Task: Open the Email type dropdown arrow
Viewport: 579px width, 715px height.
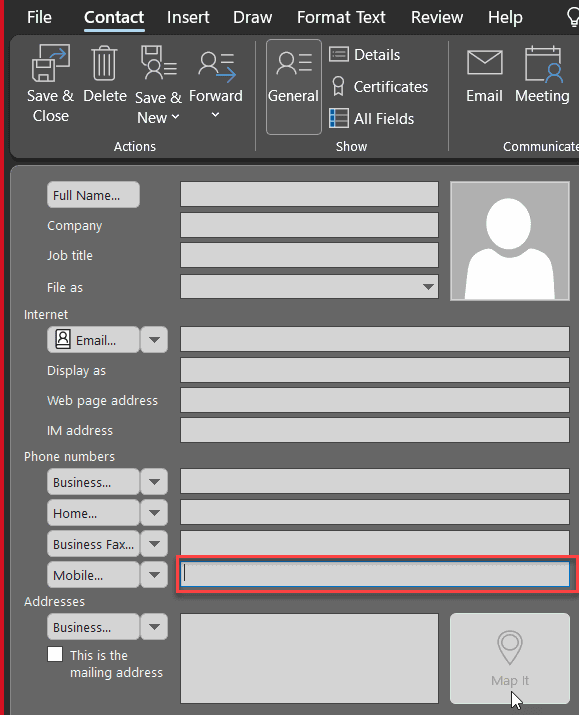Action: click(x=154, y=340)
